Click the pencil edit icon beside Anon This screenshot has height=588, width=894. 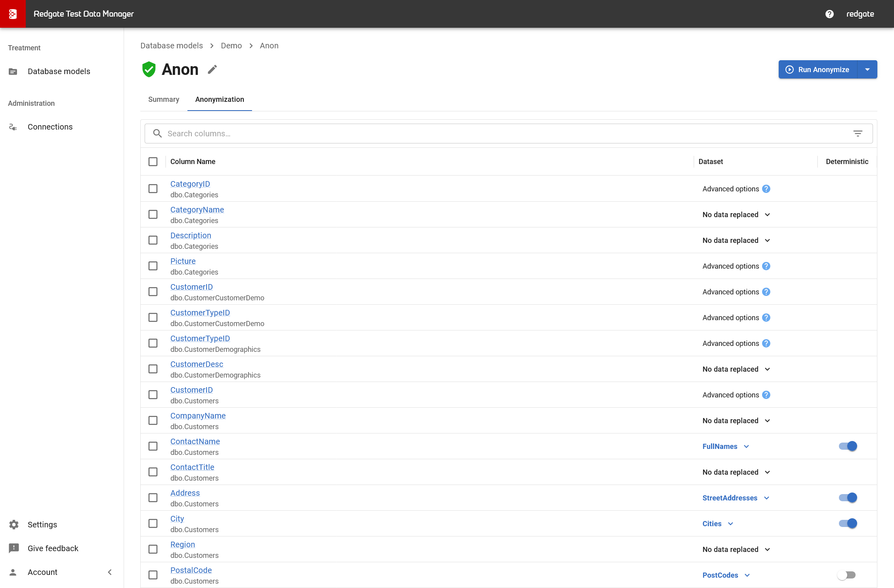pos(212,70)
